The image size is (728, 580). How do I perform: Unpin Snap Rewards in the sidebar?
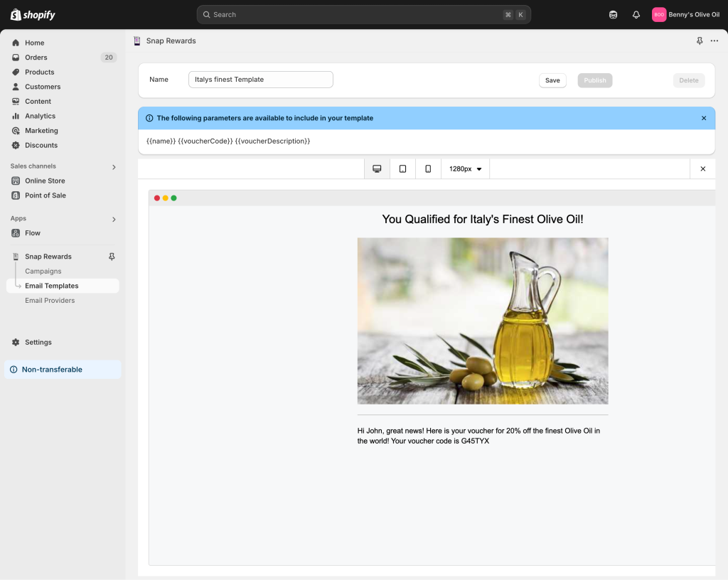(x=112, y=257)
